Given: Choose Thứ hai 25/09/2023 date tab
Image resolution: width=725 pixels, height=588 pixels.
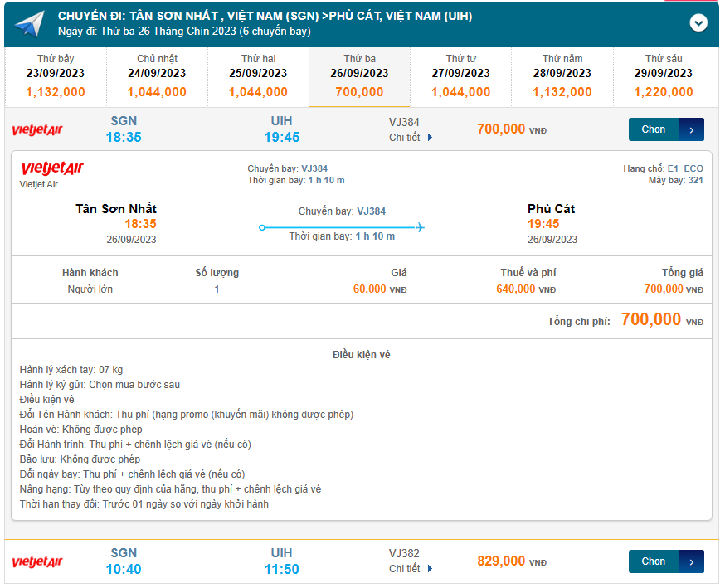Looking at the screenshot, I should point(258,76).
